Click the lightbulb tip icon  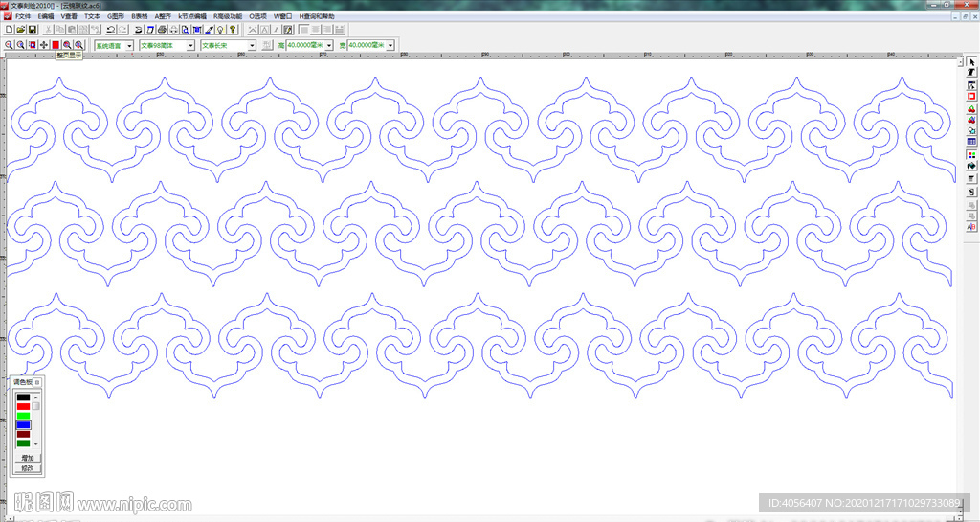point(220,30)
